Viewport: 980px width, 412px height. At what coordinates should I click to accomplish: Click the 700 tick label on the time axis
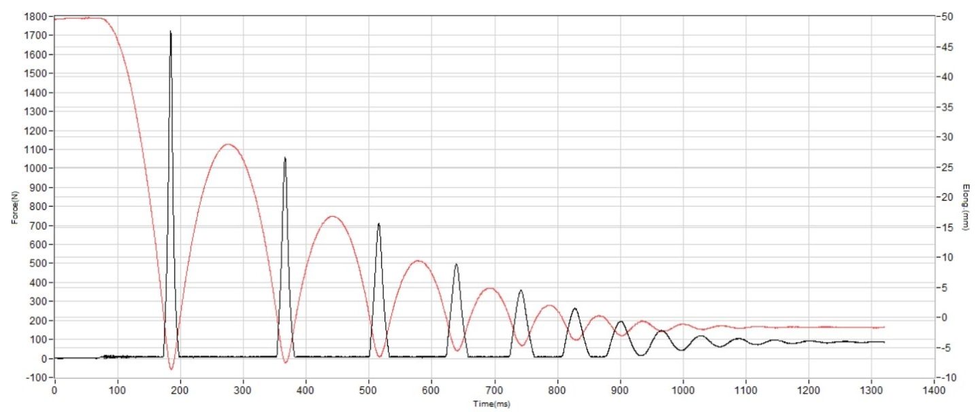tap(494, 392)
